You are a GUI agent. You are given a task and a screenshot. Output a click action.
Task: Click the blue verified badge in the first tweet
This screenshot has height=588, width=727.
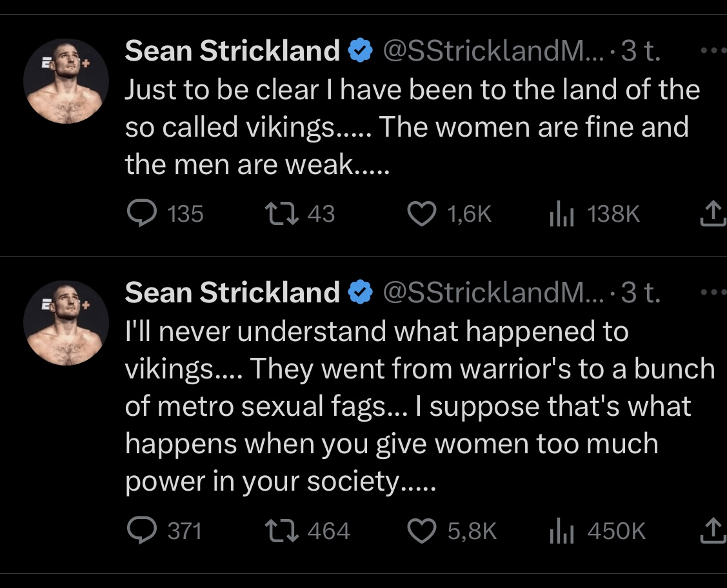point(360,51)
